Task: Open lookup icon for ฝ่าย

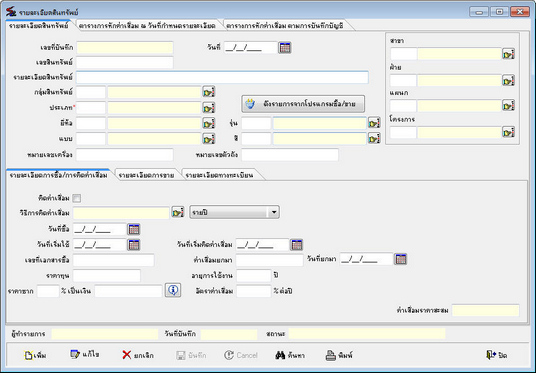Action: 508,80
